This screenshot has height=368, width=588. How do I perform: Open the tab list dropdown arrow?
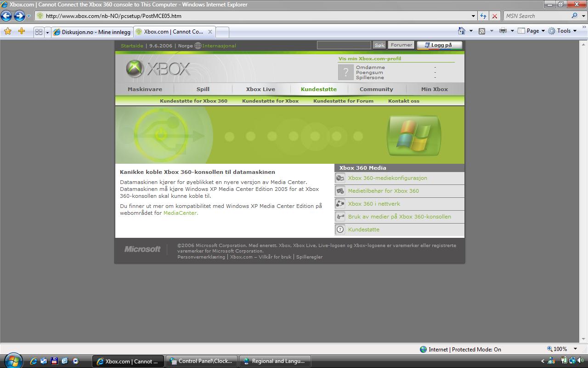47,32
